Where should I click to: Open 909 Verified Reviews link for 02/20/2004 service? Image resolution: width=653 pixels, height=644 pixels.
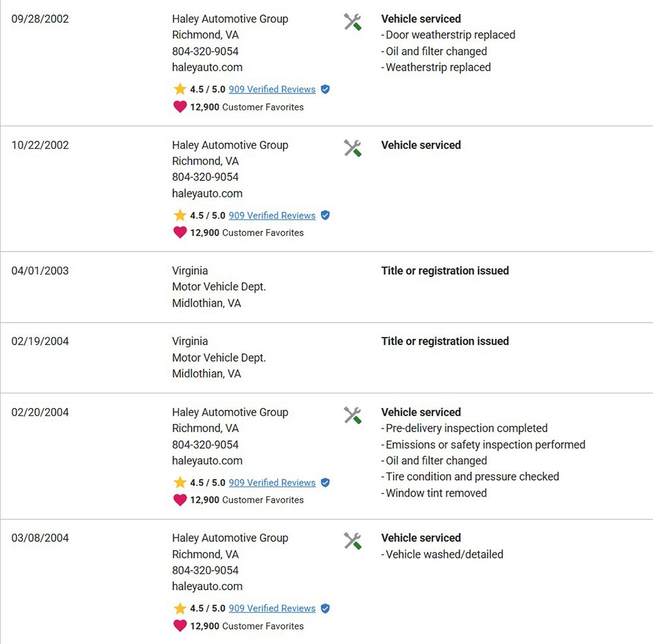point(272,483)
